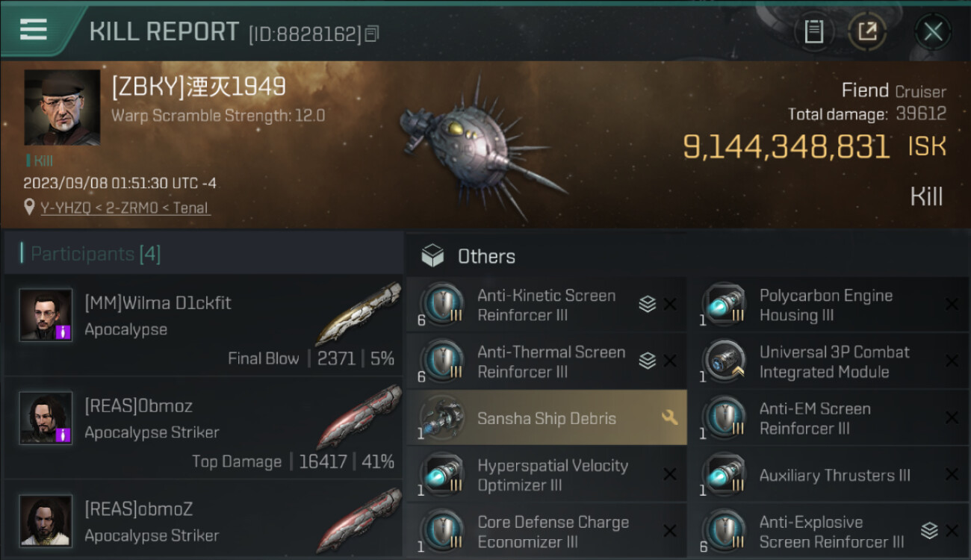Viewport: 971px width, 560px height.
Task: Expand Anti-Thermal Screen Reinforcer III stack
Action: click(647, 361)
